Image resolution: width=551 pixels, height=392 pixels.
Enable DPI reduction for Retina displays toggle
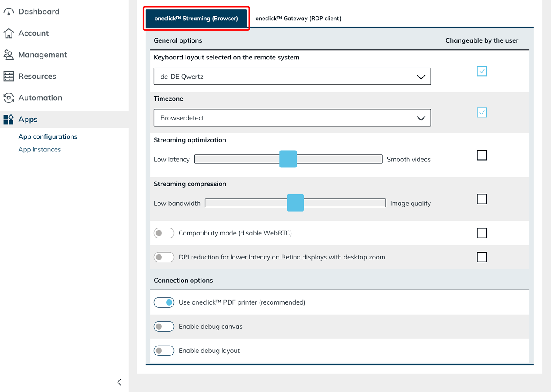[x=164, y=257]
